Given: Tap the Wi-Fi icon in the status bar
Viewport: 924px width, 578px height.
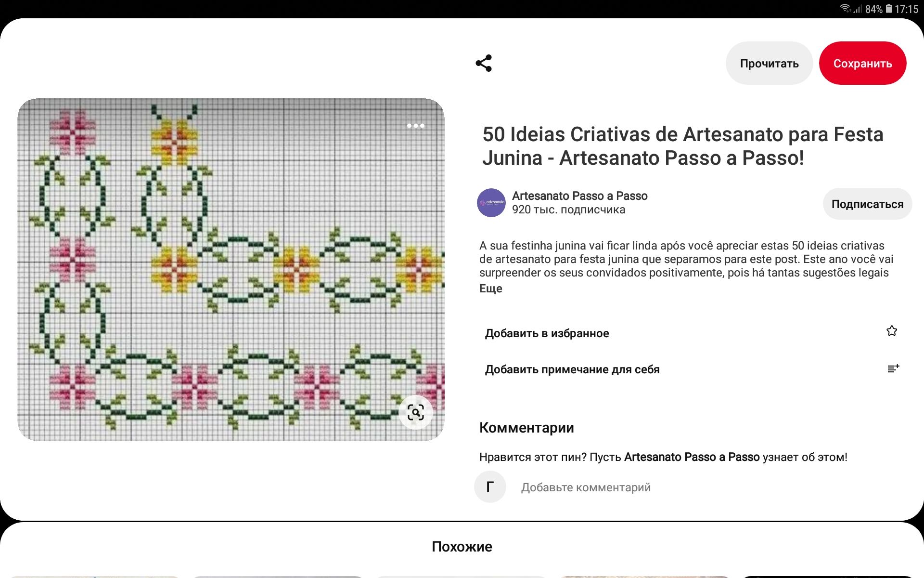Looking at the screenshot, I should 845,8.
